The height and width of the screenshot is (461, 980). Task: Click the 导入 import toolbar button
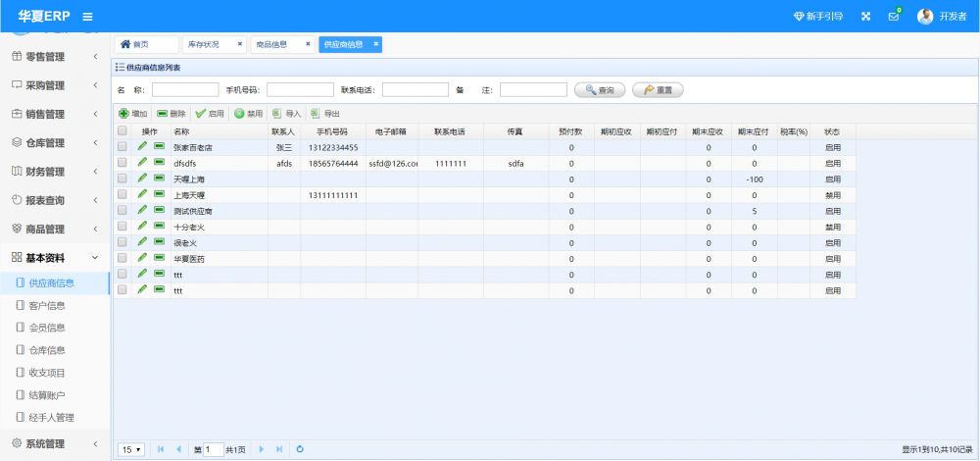tap(287, 114)
